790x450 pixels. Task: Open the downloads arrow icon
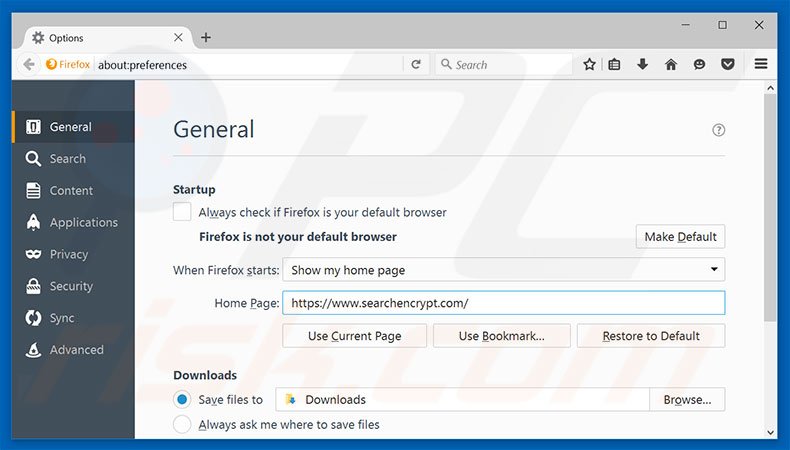(642, 64)
